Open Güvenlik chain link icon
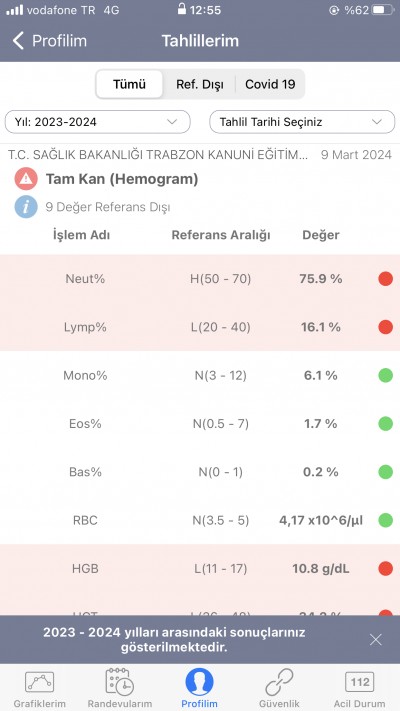The width and height of the screenshot is (400, 711). coord(279,682)
